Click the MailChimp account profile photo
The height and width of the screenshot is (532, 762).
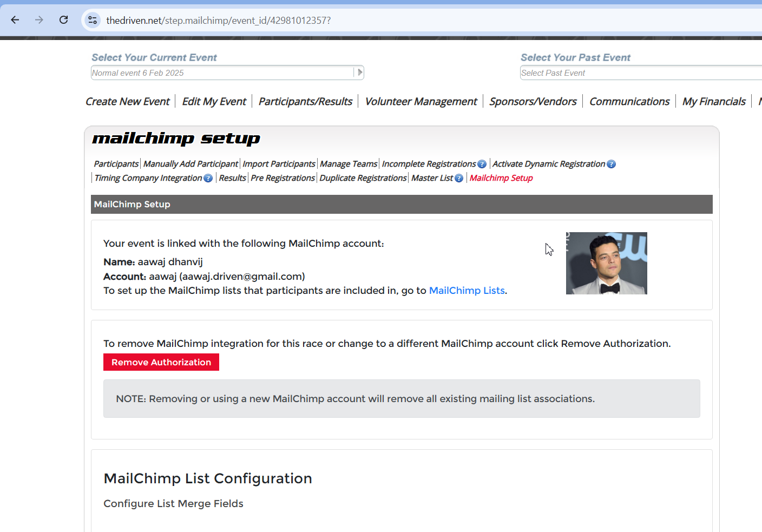tap(607, 264)
